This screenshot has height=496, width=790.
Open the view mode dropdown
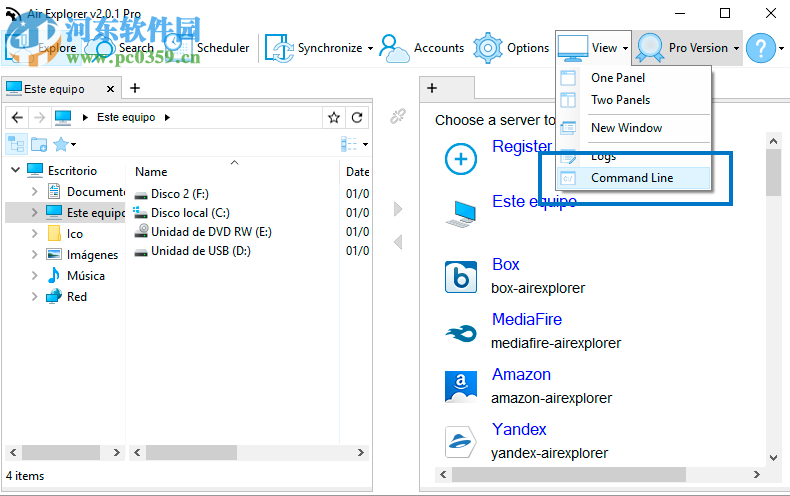pyautogui.click(x=351, y=144)
